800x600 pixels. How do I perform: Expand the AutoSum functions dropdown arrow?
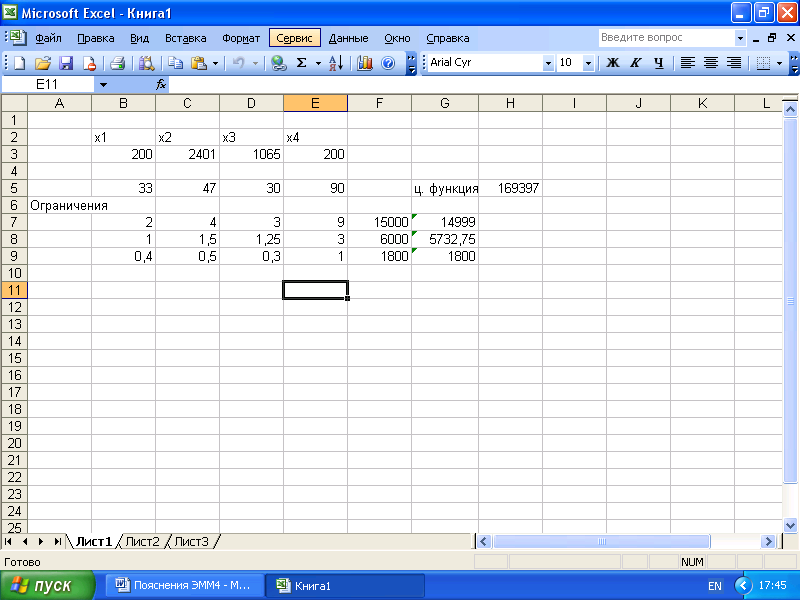point(318,63)
